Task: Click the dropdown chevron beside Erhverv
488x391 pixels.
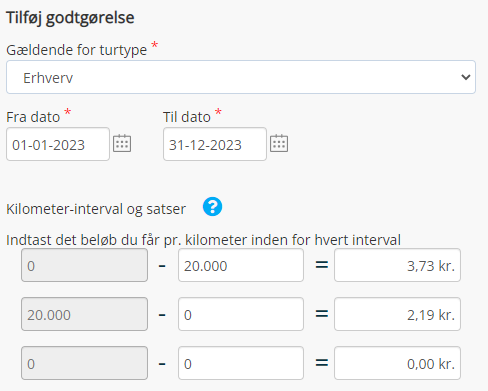Action: pos(465,77)
